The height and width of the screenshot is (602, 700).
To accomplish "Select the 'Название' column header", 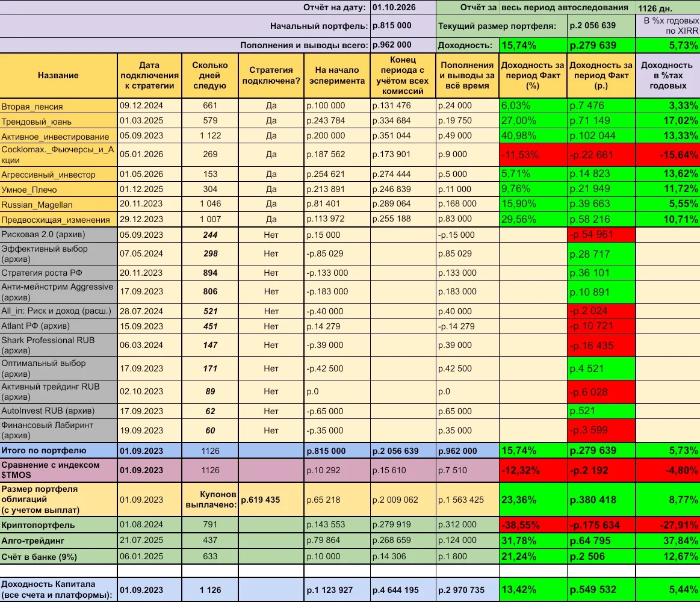I will coord(58,75).
